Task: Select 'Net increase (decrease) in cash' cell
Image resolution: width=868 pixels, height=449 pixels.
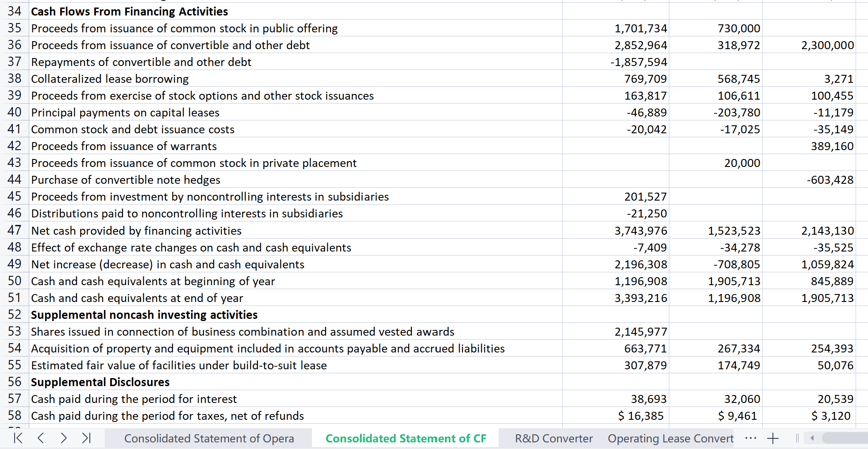Action: 296,264
